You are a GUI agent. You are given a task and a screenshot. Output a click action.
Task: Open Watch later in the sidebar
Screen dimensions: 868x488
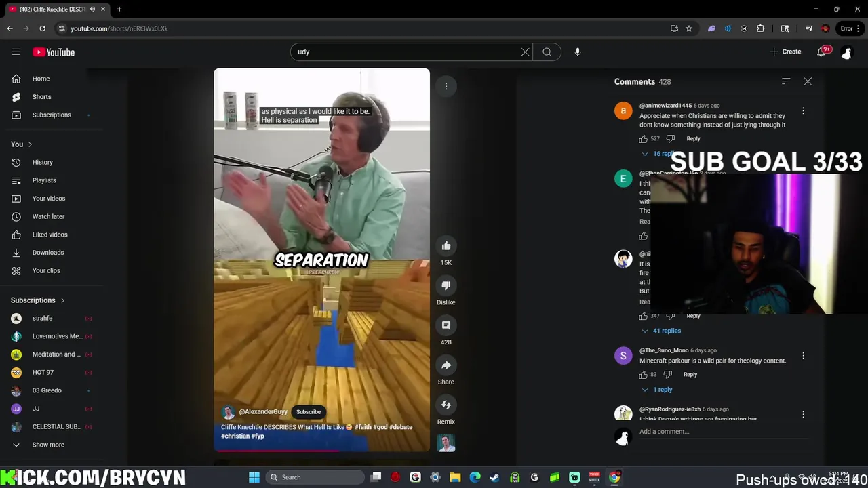[48, 216]
